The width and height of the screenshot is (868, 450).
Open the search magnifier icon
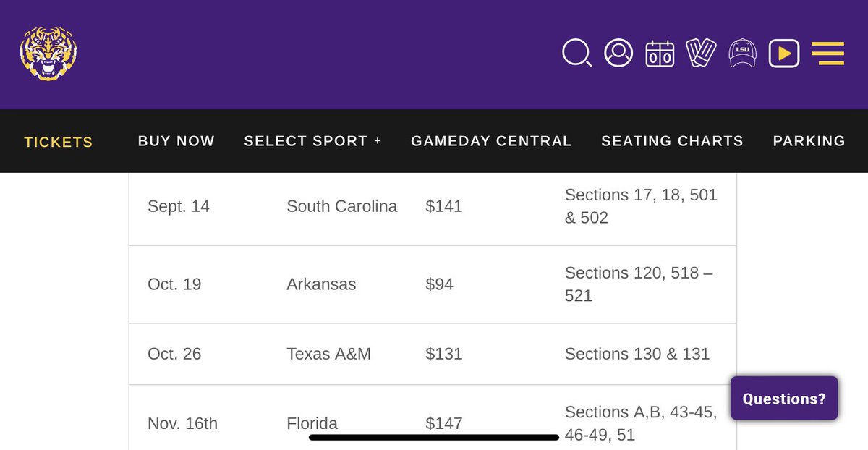point(576,54)
